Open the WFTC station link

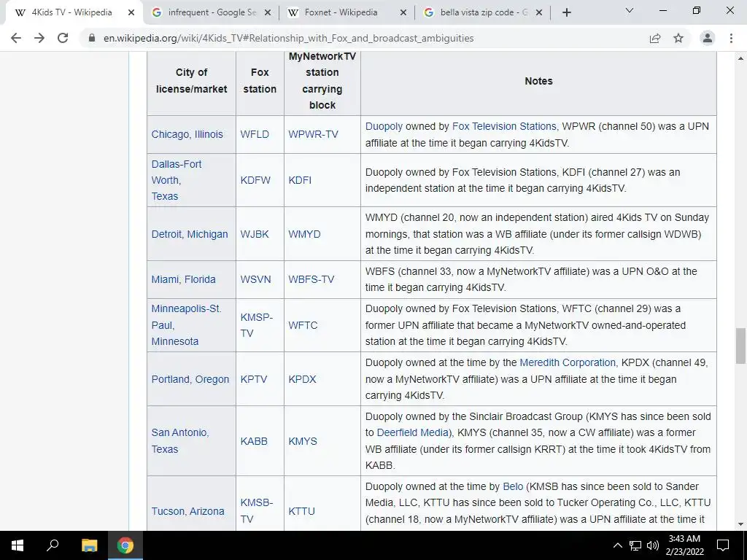(303, 325)
